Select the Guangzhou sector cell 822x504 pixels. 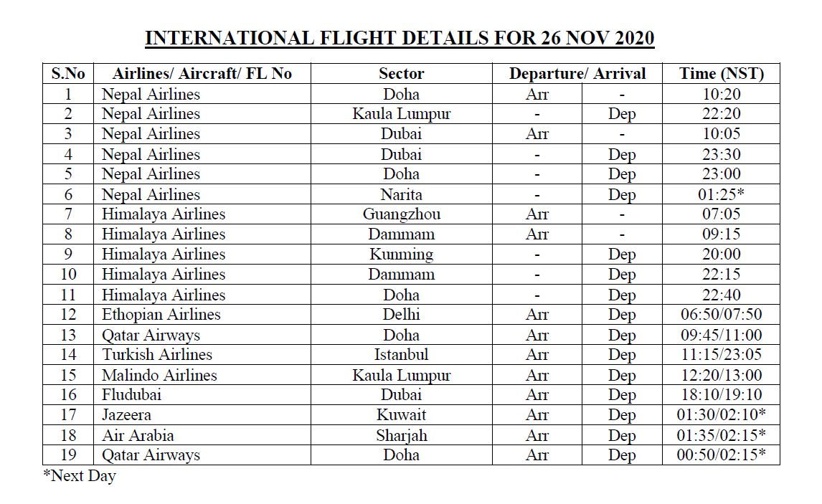click(401, 214)
